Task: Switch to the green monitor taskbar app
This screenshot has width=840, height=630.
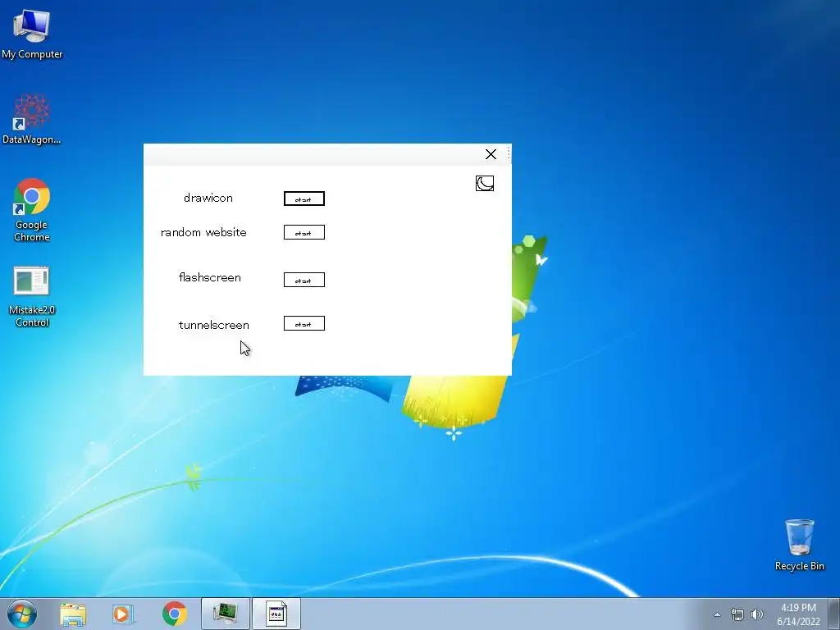Action: click(226, 614)
